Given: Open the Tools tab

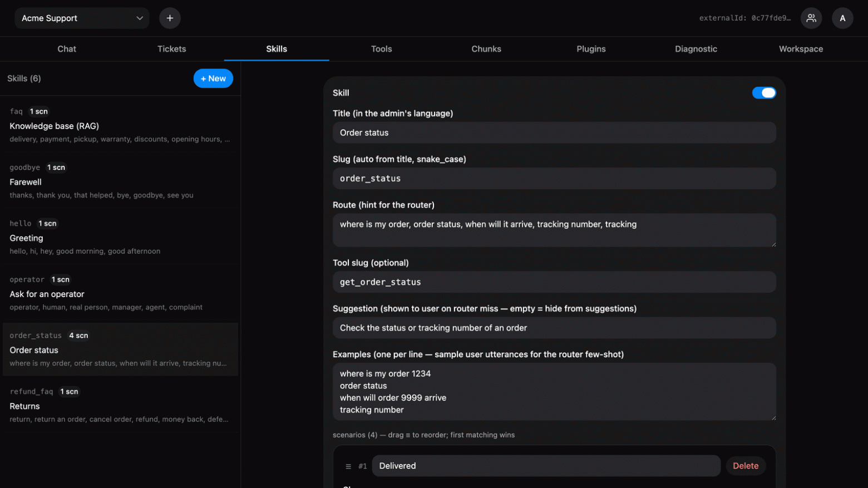Looking at the screenshot, I should tap(381, 49).
